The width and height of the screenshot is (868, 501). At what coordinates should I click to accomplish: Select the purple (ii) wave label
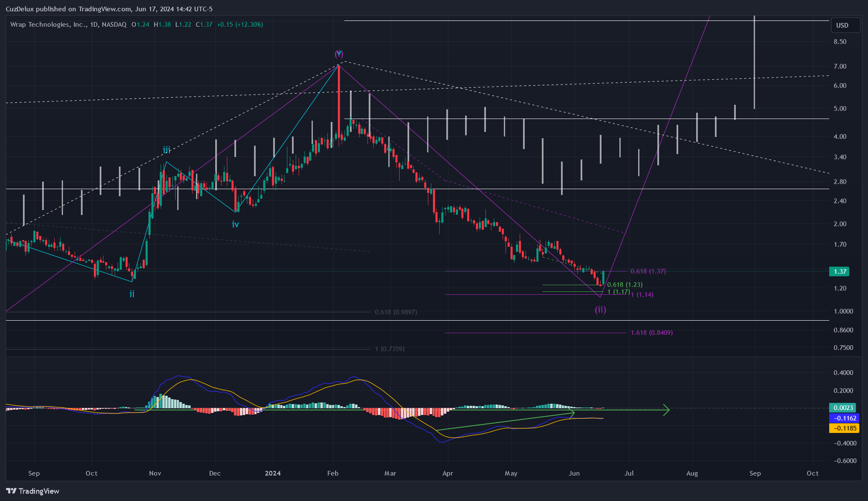click(600, 310)
